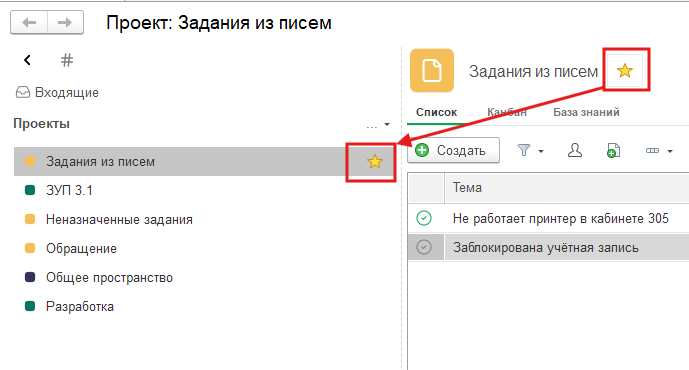Click the user assignee icon

click(x=575, y=150)
